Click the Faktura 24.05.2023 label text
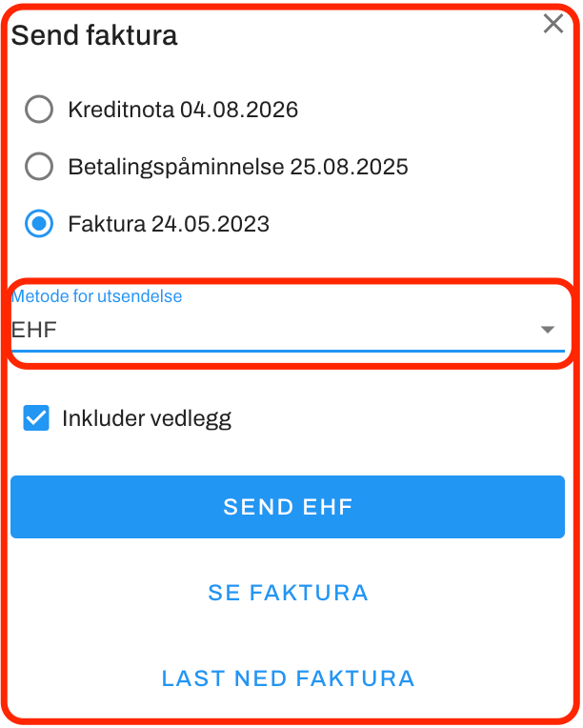 pyautogui.click(x=169, y=224)
